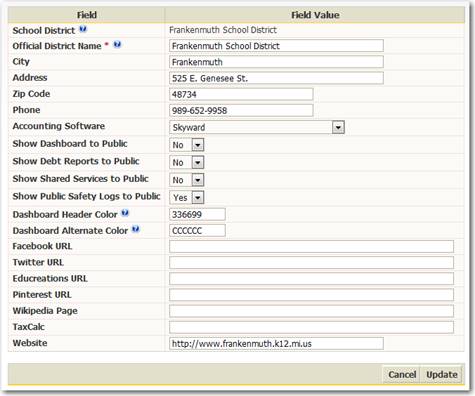This screenshot has width=475, height=396.
Task: Open Show Debt Reports to Public dropdown
Action: pos(187,162)
